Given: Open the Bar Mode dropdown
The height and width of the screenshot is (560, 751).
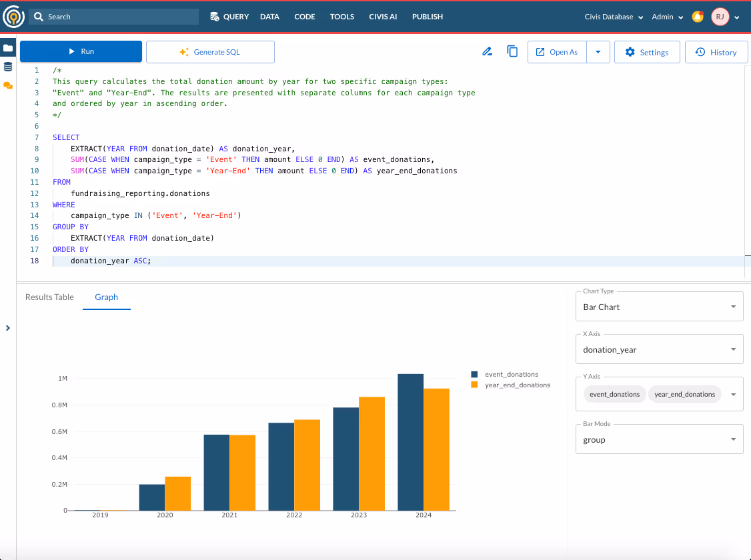Looking at the screenshot, I should 659,439.
